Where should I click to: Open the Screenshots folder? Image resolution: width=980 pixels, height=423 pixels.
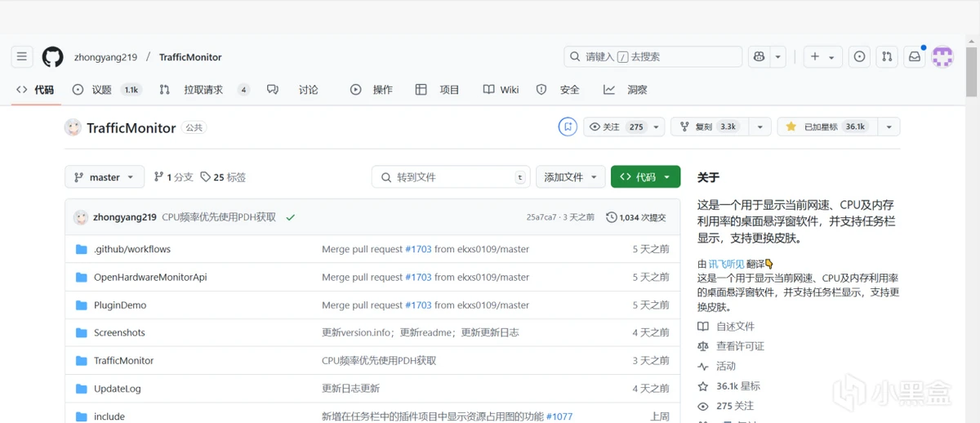tap(119, 333)
